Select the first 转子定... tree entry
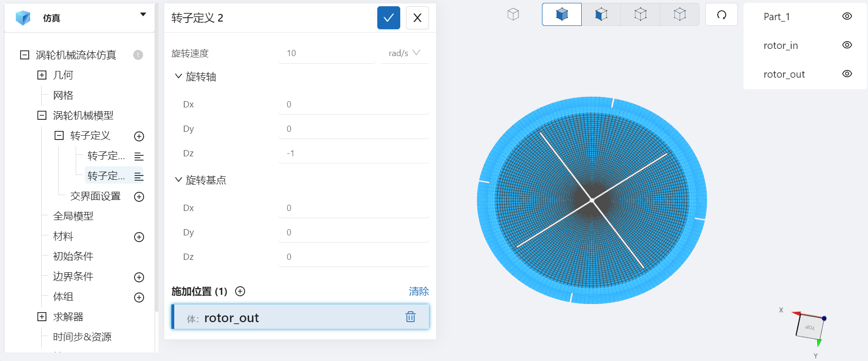This screenshot has width=868, height=361. (x=106, y=156)
